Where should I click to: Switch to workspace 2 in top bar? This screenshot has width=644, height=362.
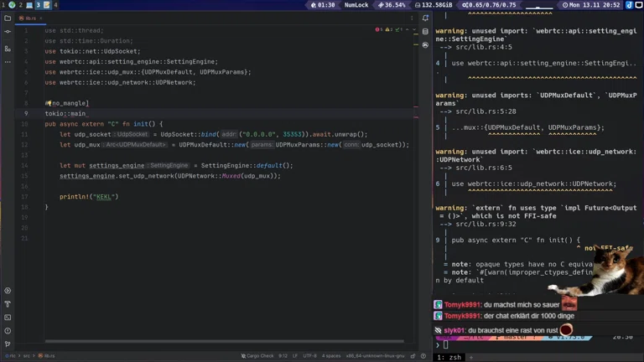click(20, 5)
